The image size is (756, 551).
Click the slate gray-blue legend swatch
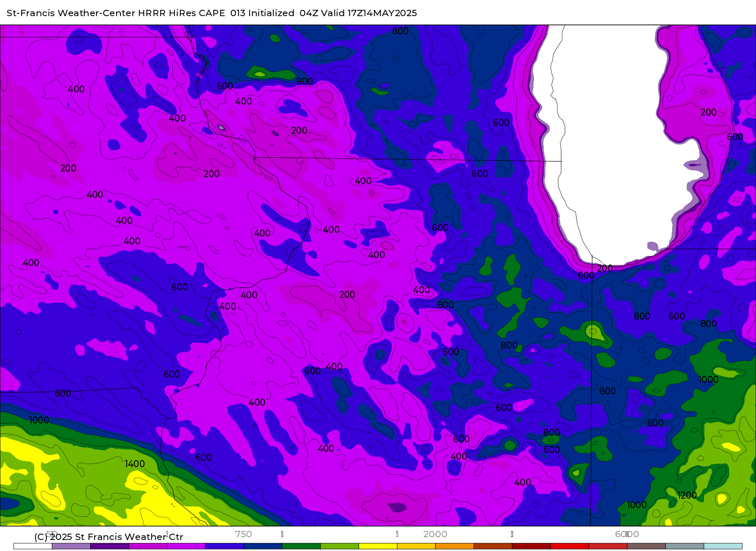point(684,546)
